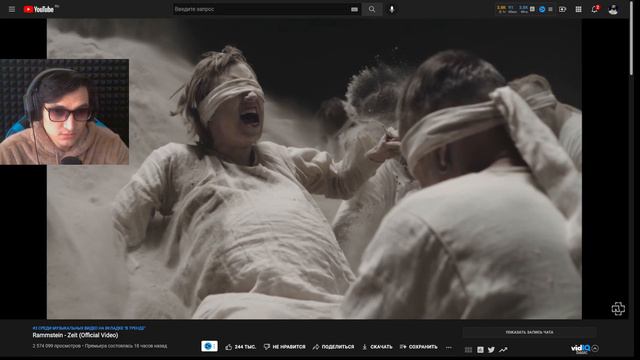Screen dimensions: 640x360
Task: Click Скачать download button
Action: 377,347
